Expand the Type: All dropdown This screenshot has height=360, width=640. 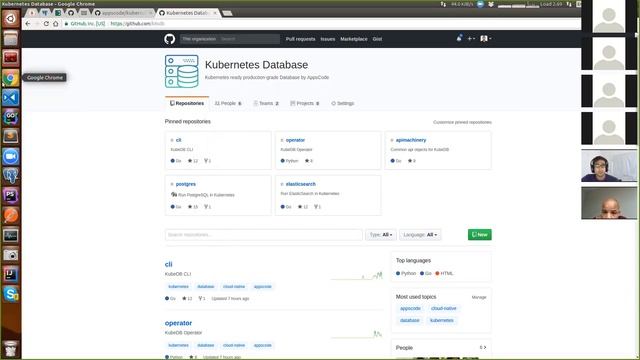pyautogui.click(x=380, y=235)
